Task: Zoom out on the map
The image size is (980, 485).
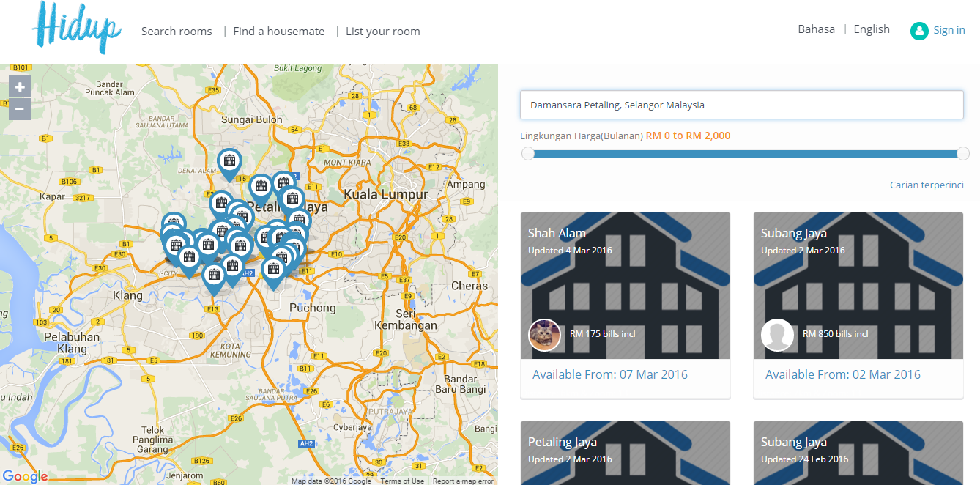Action: click(x=20, y=109)
